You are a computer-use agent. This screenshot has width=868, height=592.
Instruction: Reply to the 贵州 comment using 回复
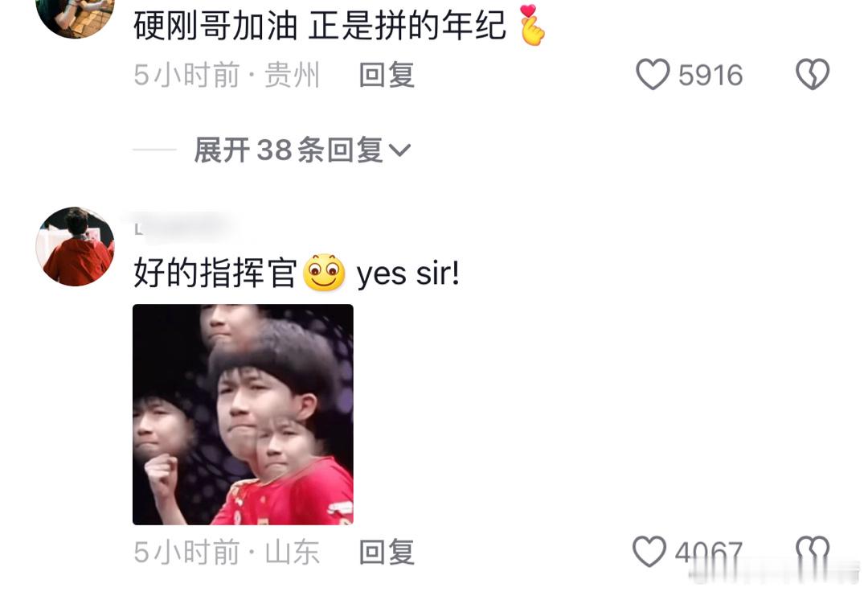coord(387,75)
